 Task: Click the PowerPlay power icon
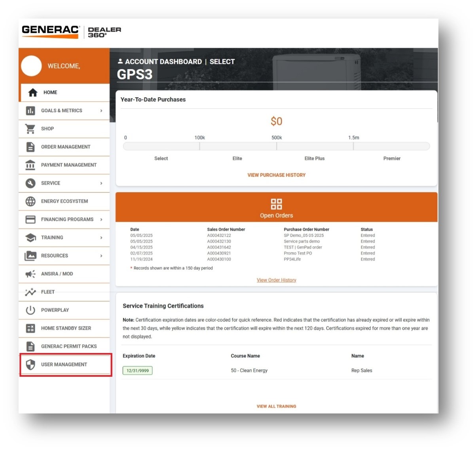31,310
